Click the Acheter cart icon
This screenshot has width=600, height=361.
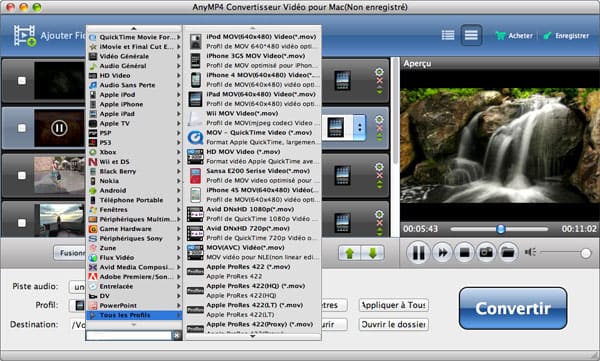point(500,36)
